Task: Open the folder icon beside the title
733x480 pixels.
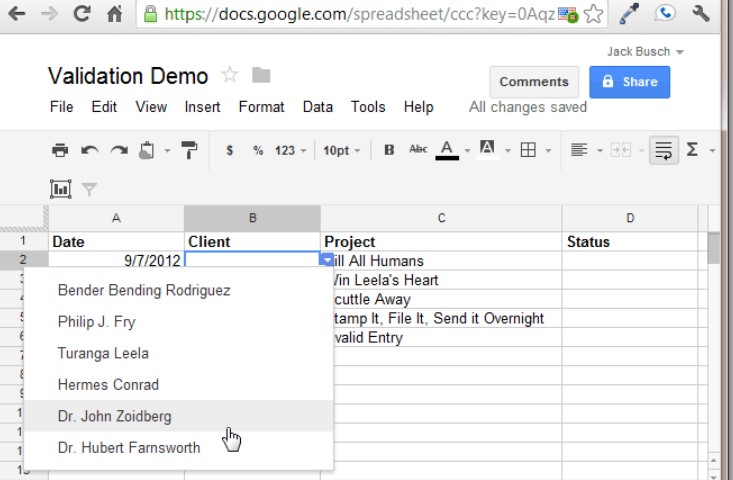Action: pos(261,75)
